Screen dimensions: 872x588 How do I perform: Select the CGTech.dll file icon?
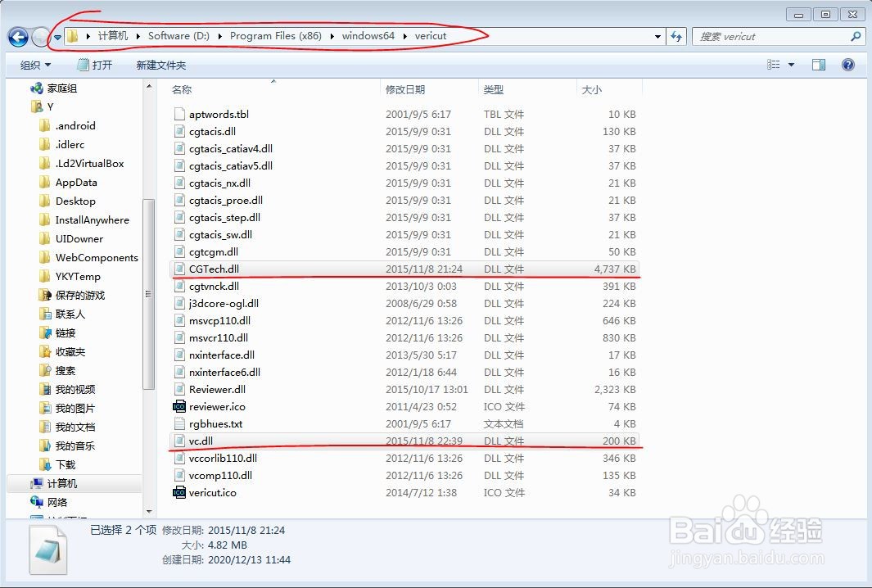[179, 269]
